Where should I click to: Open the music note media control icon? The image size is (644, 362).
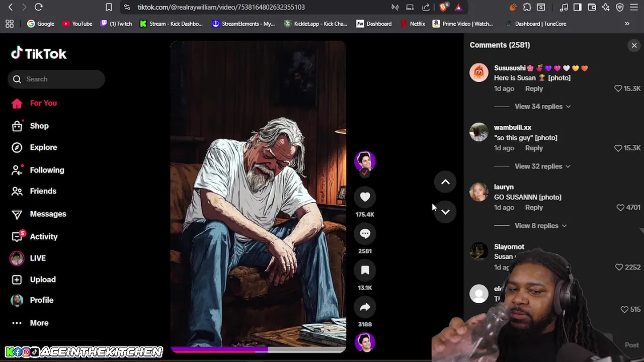click(x=563, y=7)
